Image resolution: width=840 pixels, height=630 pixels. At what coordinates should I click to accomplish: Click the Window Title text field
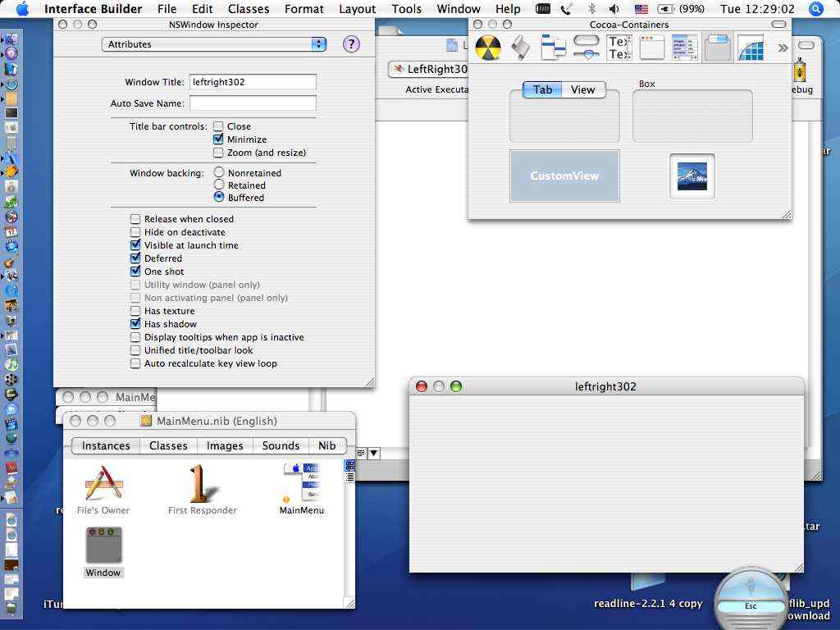pyautogui.click(x=253, y=82)
